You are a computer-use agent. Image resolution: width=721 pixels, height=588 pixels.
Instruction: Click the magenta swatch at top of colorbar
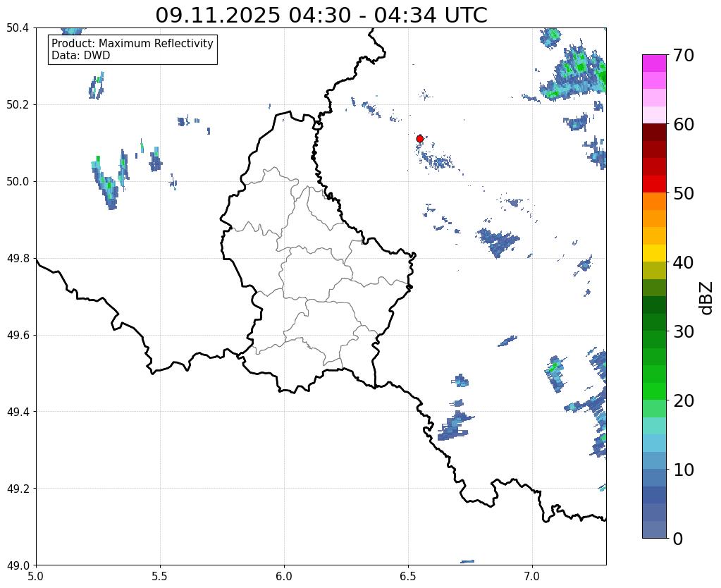(654, 63)
